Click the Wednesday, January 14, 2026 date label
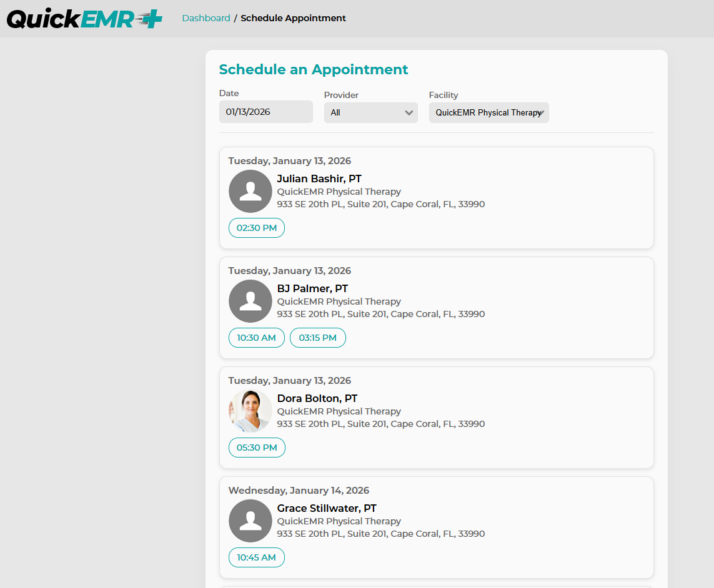The height and width of the screenshot is (588, 714). coord(299,491)
